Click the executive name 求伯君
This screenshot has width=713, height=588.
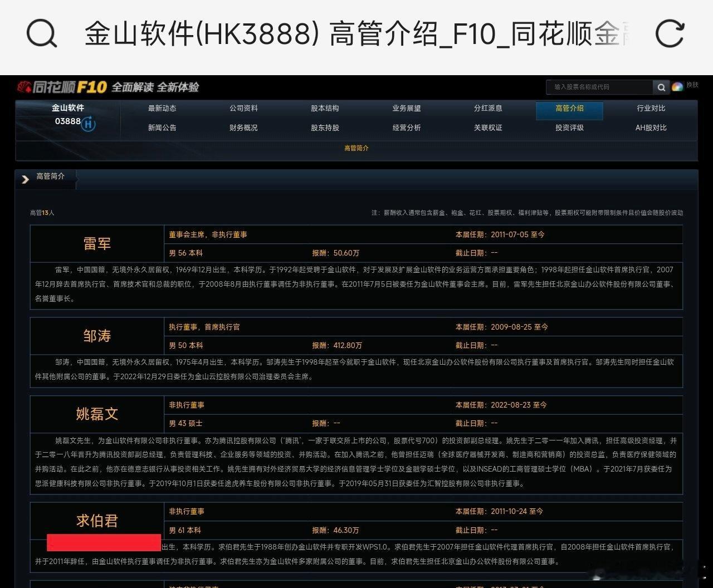(97, 521)
